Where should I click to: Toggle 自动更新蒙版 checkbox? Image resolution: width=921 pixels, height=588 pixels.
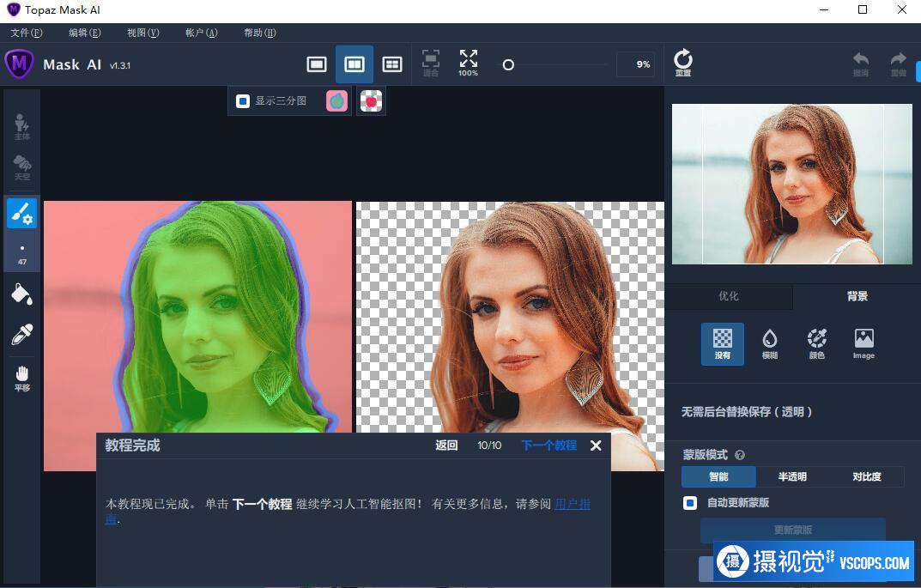coord(690,503)
